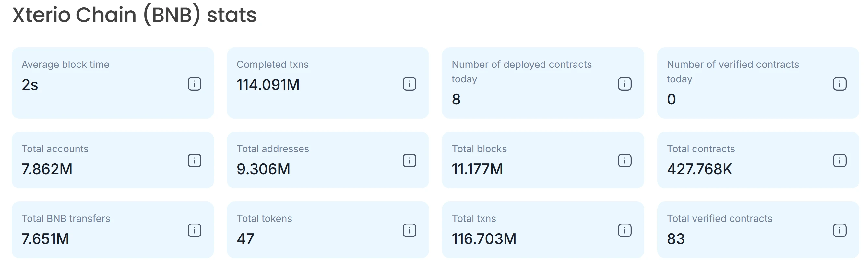Click the Average block time label
Screen dimensions: 868x278
pyautogui.click(x=65, y=64)
